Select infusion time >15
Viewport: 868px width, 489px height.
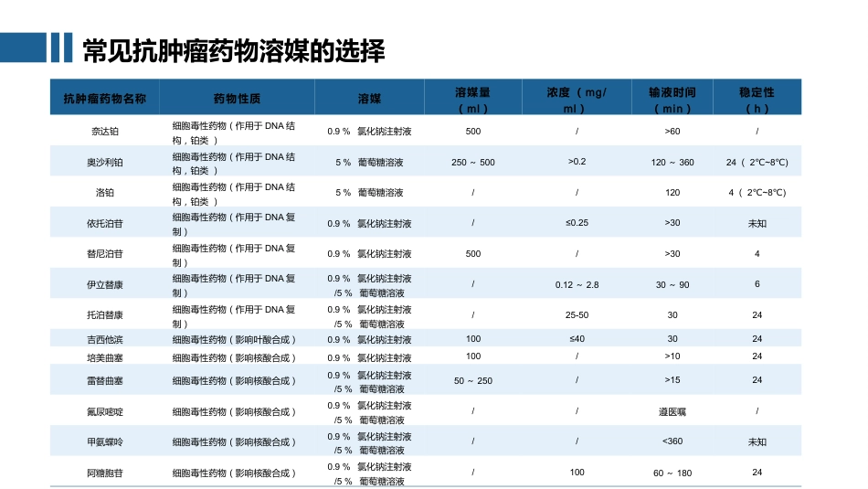[672, 380]
